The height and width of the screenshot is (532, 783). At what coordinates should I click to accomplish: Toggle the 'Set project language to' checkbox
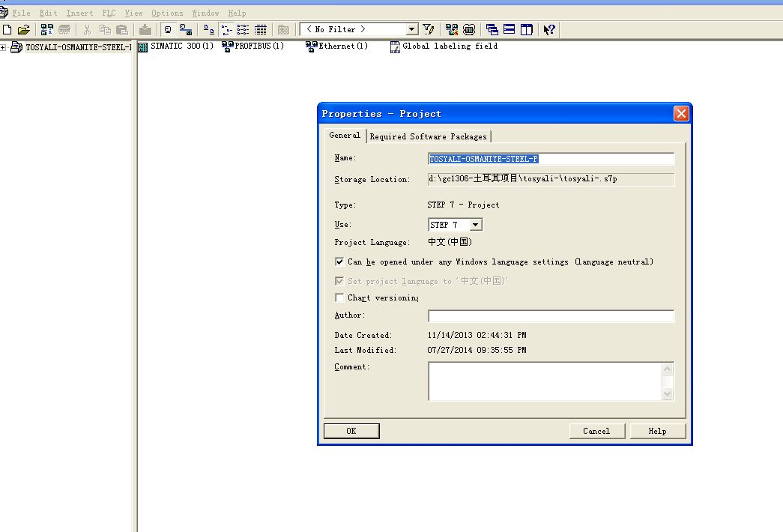(x=339, y=281)
